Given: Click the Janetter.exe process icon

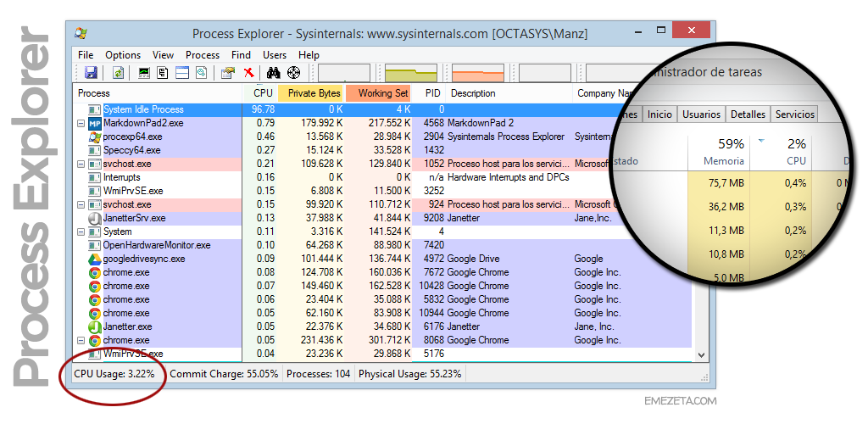Looking at the screenshot, I should click(x=95, y=326).
